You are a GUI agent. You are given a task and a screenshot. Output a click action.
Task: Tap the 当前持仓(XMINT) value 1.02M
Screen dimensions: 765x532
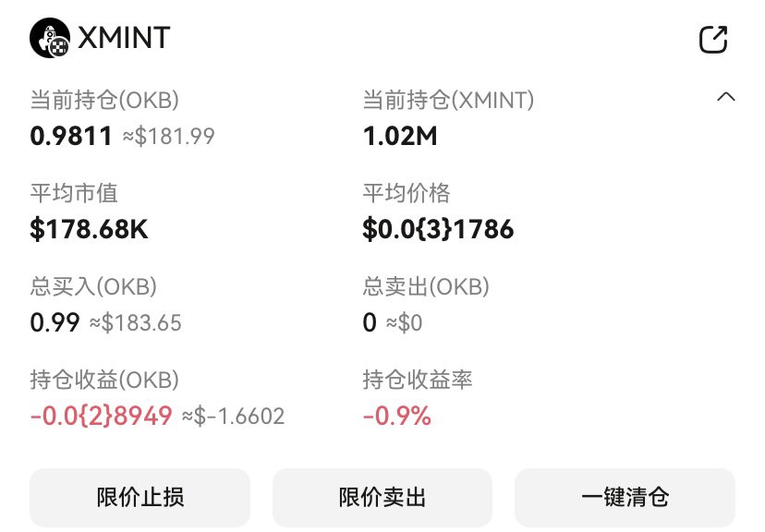tap(400, 136)
